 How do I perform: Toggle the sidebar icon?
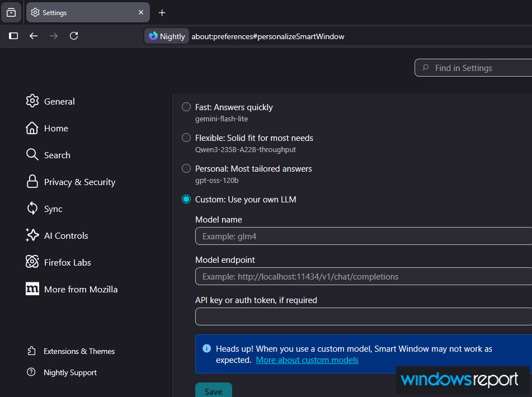(13, 36)
